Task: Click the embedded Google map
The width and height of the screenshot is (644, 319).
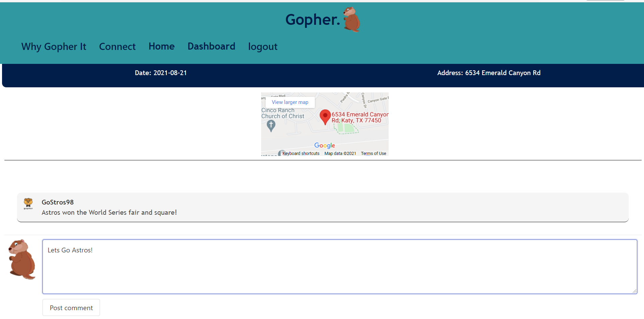Action: (x=325, y=124)
